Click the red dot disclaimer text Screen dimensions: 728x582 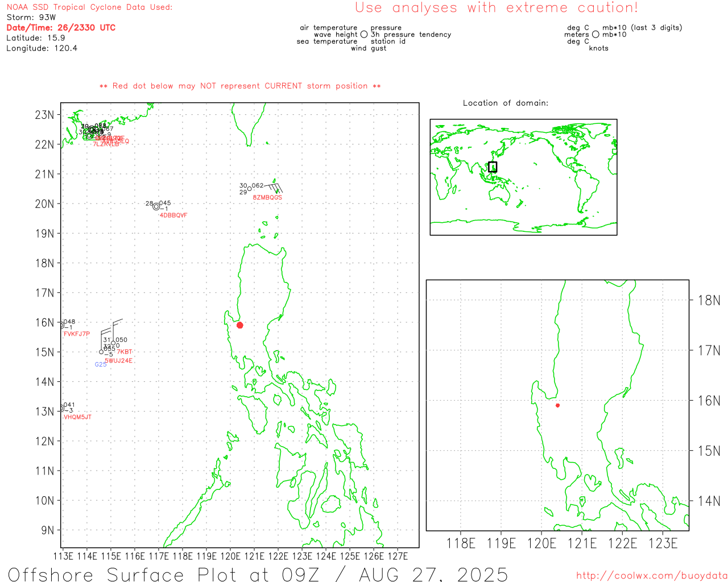[x=240, y=86]
